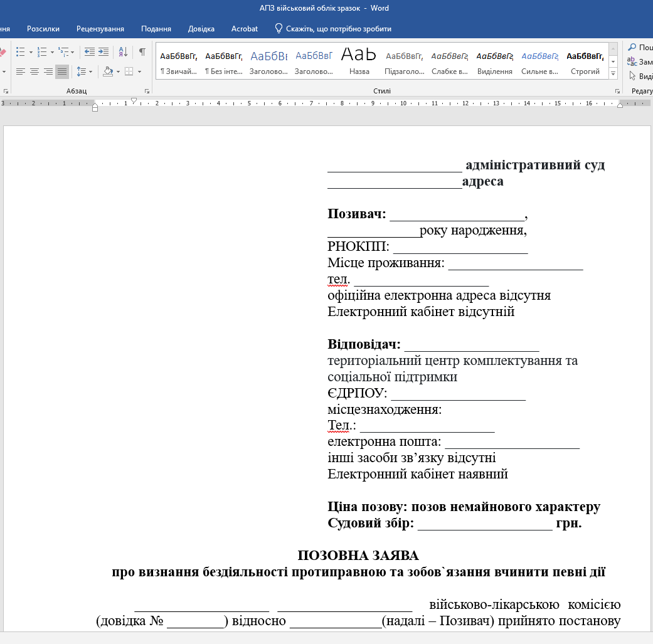
Task: Open the Рецензування ribbon tab
Action: (100, 29)
